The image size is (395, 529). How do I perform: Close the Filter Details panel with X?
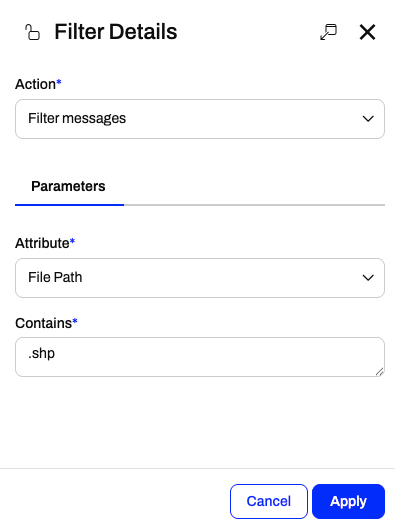coord(367,32)
